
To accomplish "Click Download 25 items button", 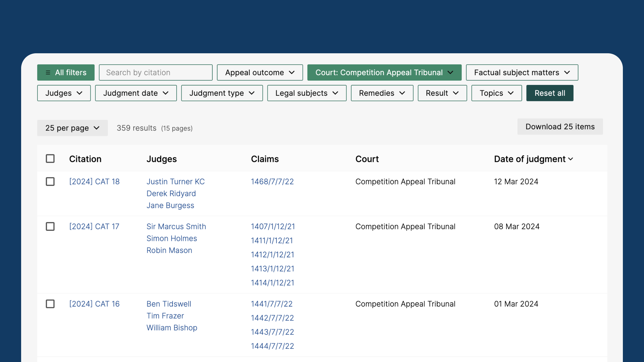I will [x=560, y=127].
